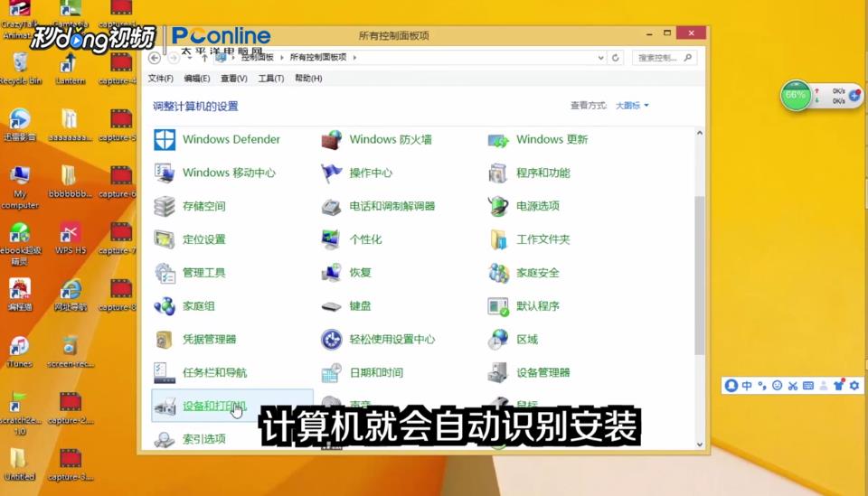Open 管理工具 icon

click(165, 273)
